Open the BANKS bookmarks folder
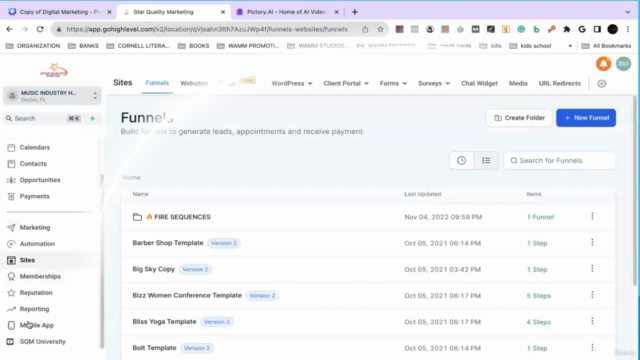This screenshot has height=360, width=640. [84, 46]
